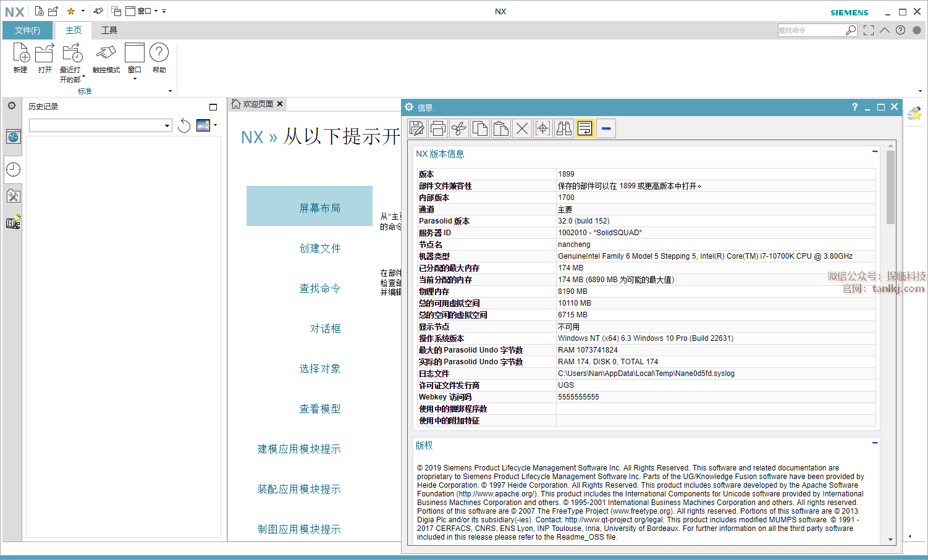
Task: Collapse the NX 版本信息 section
Action: 875,151
